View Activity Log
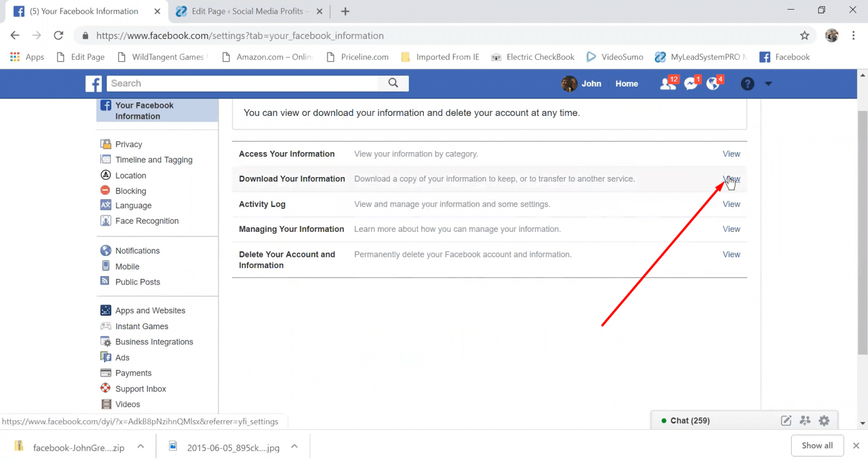The image size is (868, 461). (x=731, y=204)
